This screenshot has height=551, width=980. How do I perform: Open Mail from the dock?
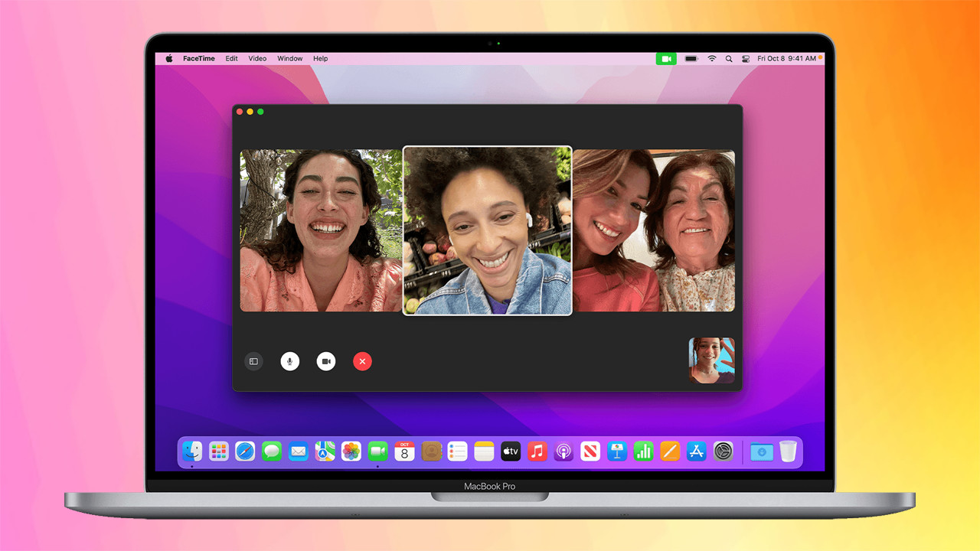pyautogui.click(x=299, y=452)
